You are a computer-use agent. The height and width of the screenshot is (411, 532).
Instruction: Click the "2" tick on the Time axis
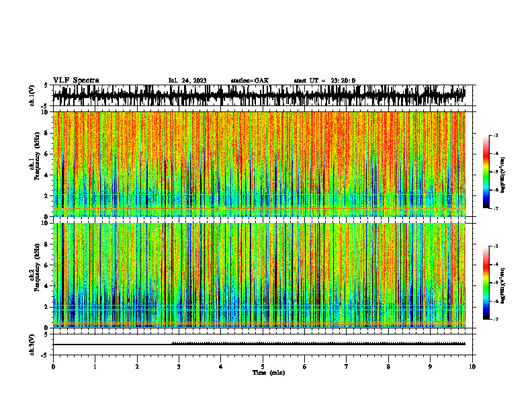click(x=137, y=367)
